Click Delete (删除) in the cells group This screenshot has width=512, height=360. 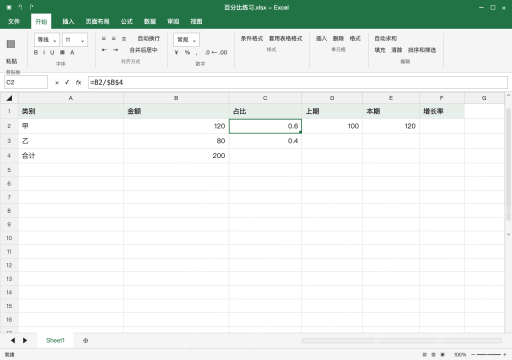pyautogui.click(x=338, y=39)
